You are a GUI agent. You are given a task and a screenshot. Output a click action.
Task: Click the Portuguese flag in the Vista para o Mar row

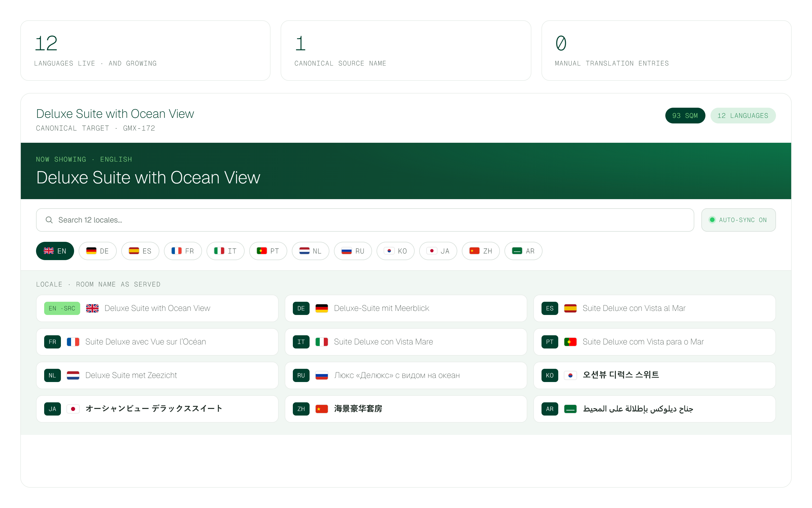[570, 342]
